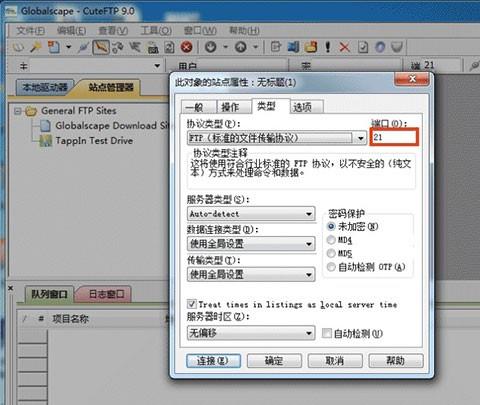
Task: Click the Download round arrow icon
Action: pyautogui.click(x=210, y=47)
